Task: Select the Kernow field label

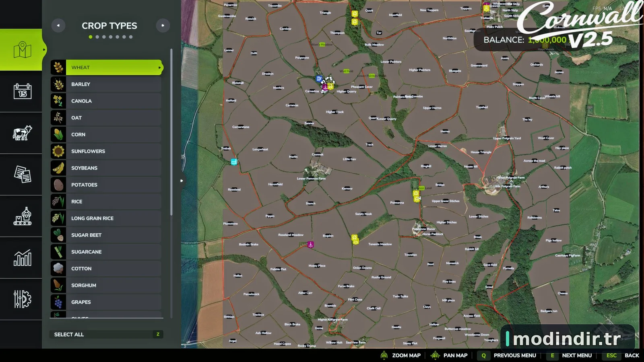Action: (347, 188)
